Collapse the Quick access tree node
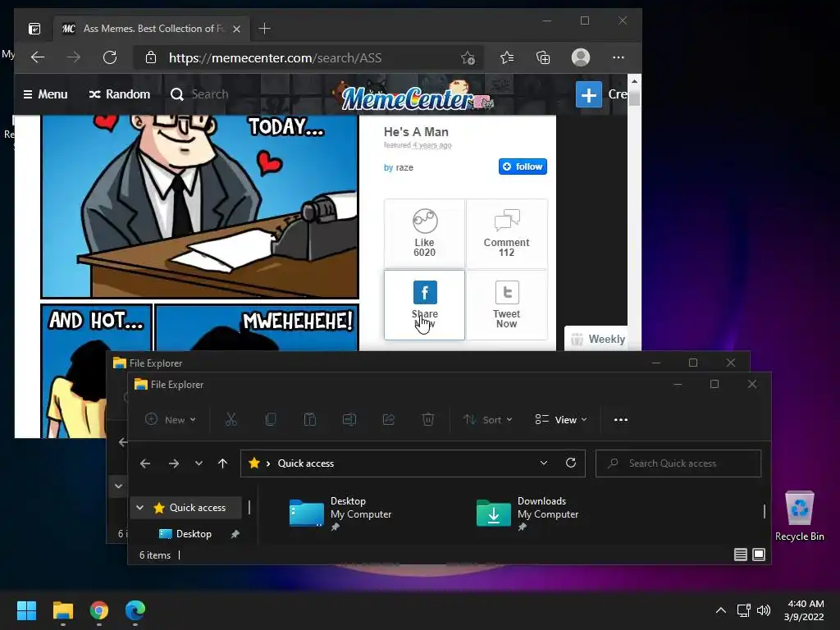Image resolution: width=840 pixels, height=630 pixels. (139, 507)
